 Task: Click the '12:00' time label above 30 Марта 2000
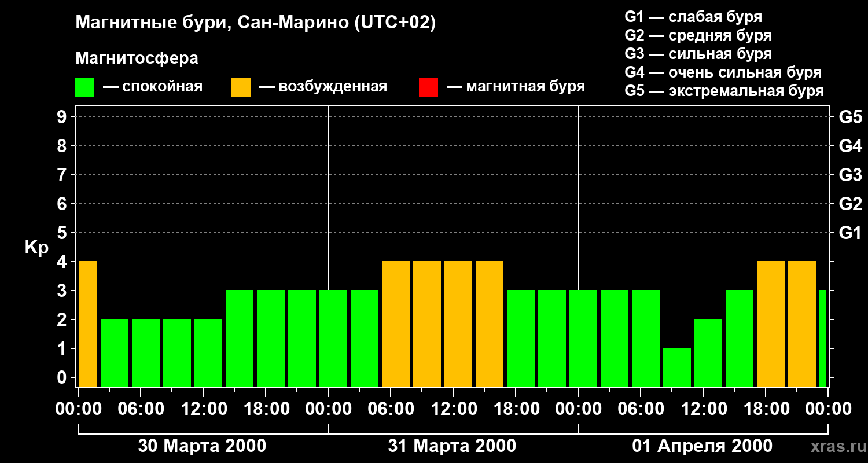tap(203, 409)
